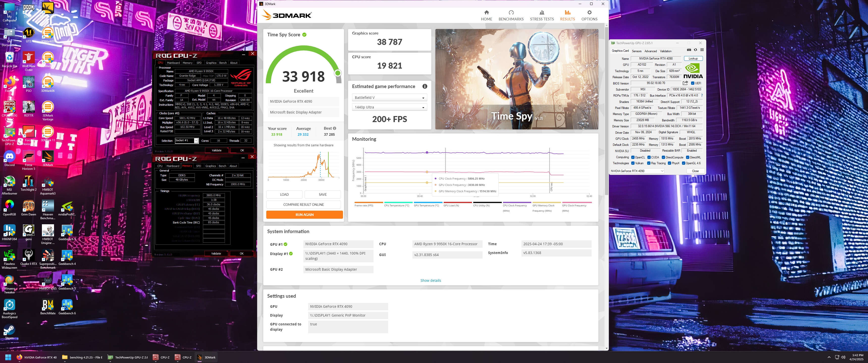Launch the Winaero Tweaker desktop shortcut
This screenshot has width=868, height=363.
(9, 284)
